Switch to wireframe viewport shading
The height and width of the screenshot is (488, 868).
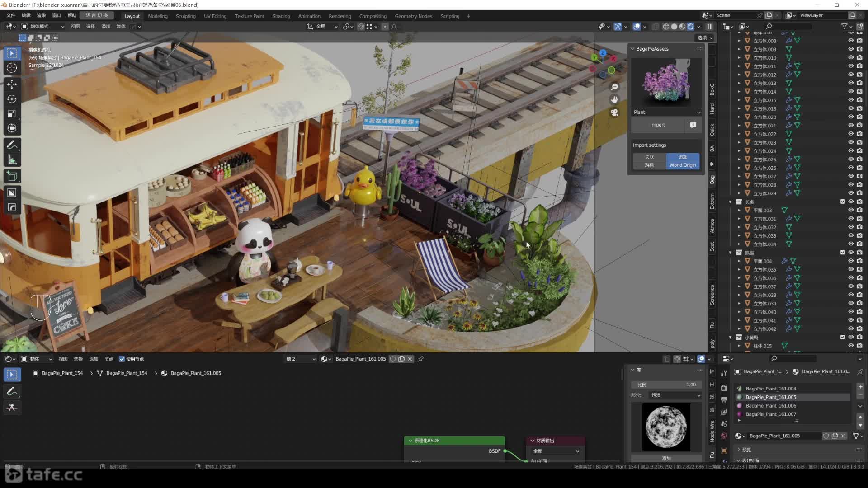[666, 27]
